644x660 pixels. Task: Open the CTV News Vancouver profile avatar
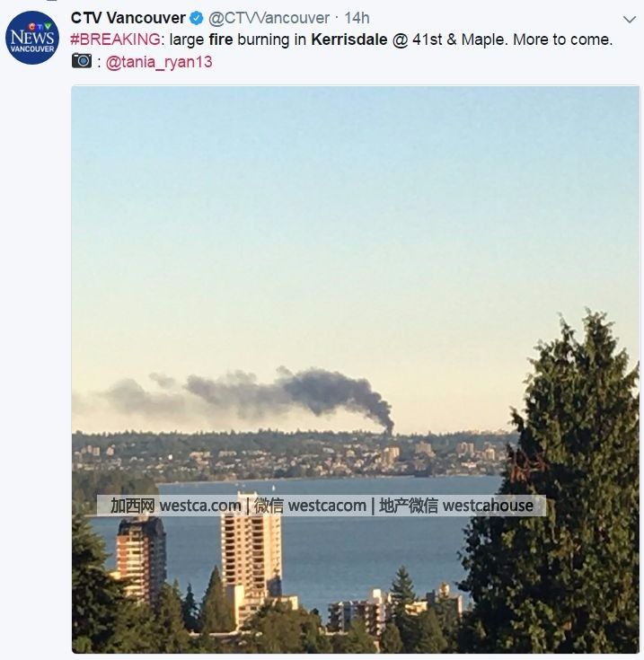(32, 38)
